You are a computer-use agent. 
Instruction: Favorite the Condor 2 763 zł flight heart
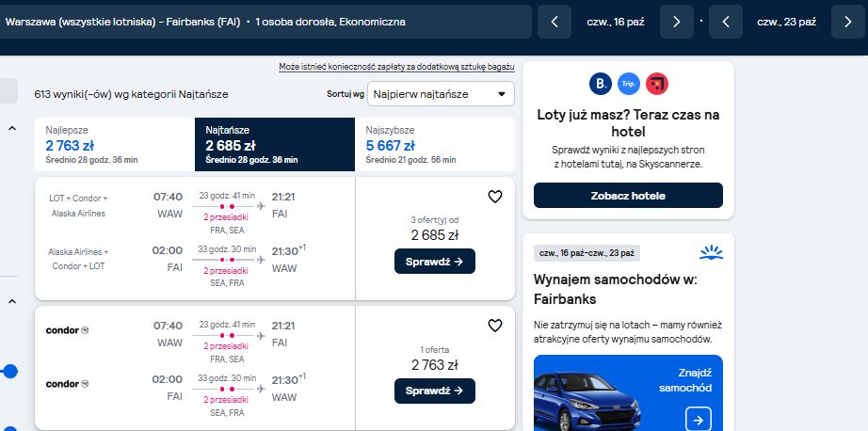(495, 326)
